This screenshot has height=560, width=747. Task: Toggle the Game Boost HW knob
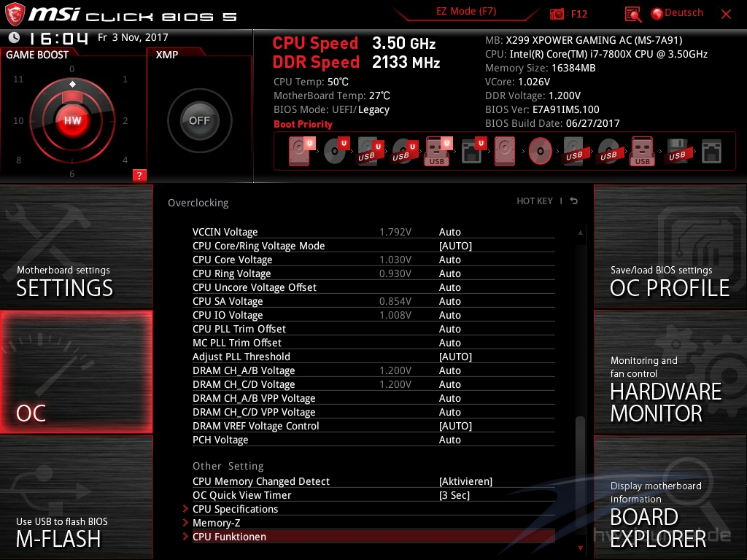[x=72, y=120]
